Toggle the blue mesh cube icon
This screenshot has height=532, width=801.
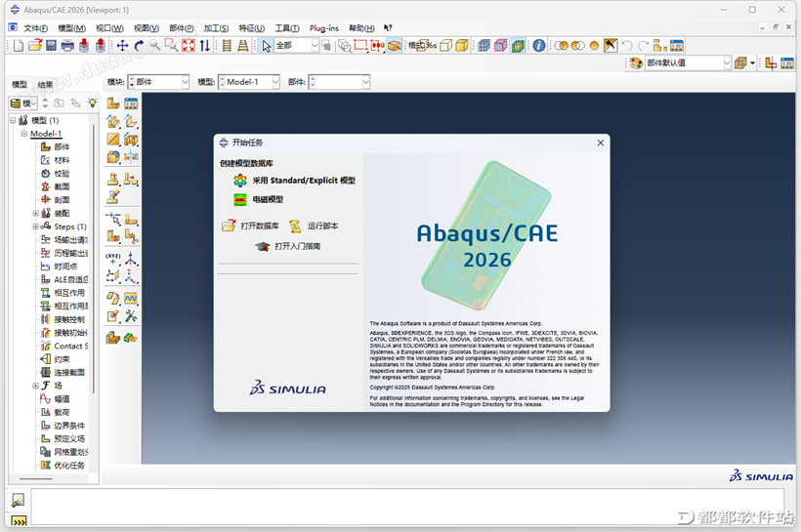(484, 46)
